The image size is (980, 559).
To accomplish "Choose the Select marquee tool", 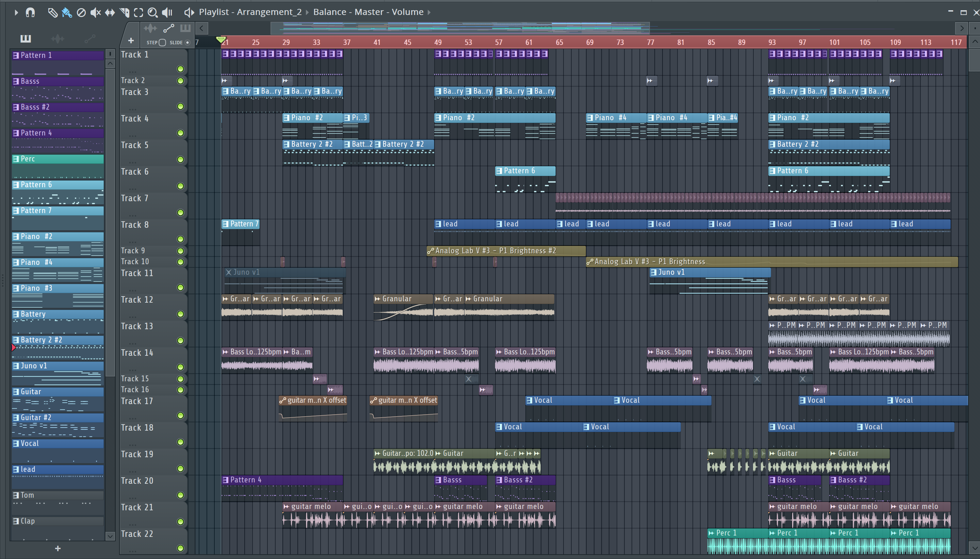I will [138, 13].
